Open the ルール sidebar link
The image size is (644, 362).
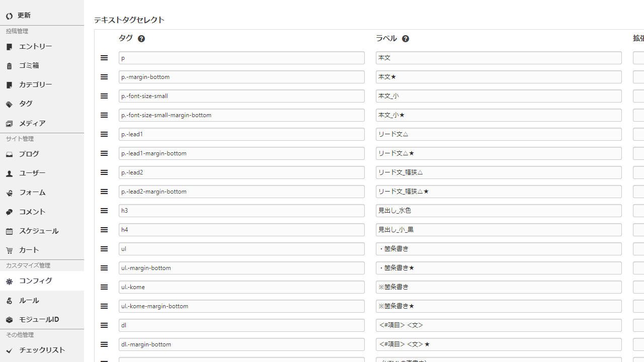pos(29,301)
